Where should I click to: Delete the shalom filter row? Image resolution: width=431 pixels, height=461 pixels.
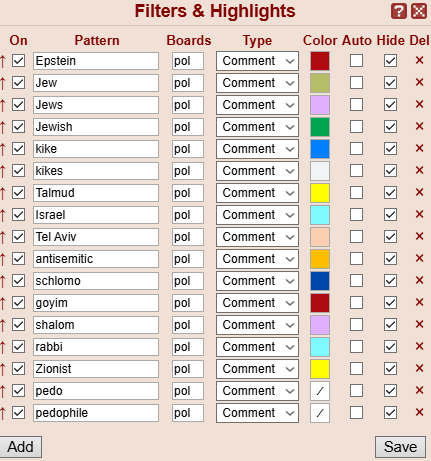[x=419, y=324]
